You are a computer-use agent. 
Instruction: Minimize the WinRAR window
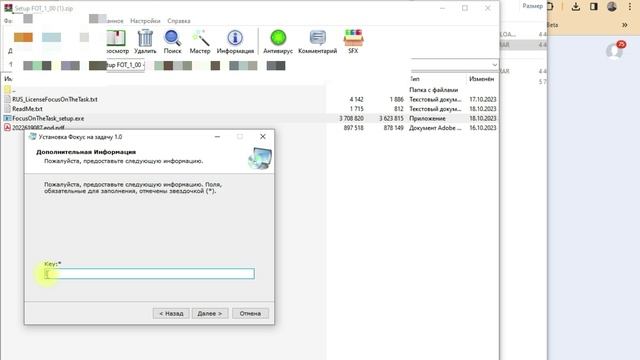442,8
